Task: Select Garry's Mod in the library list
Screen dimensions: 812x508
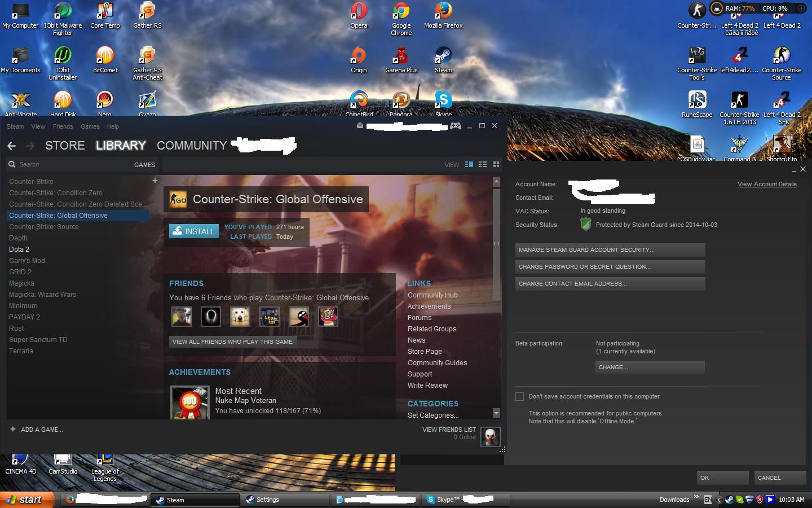Action: (x=27, y=261)
